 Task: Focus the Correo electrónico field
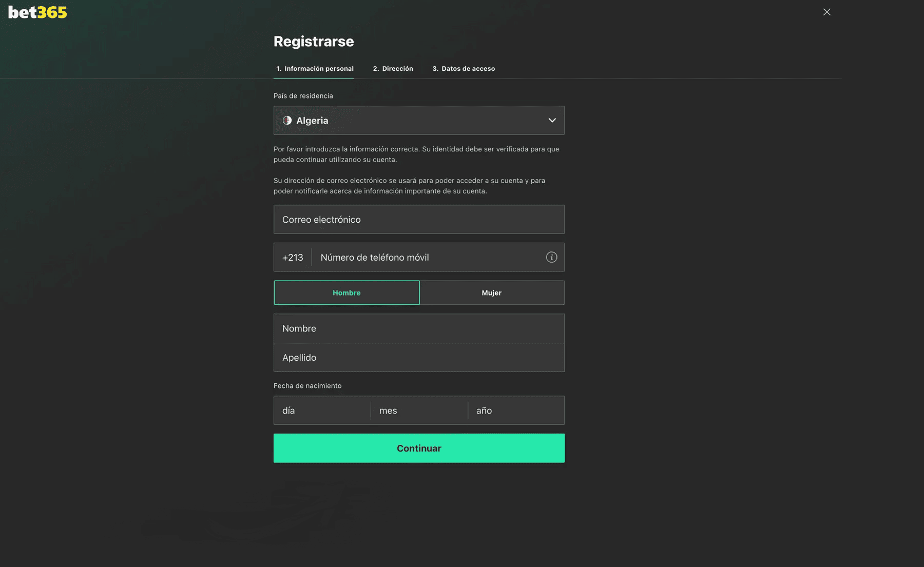(x=419, y=219)
